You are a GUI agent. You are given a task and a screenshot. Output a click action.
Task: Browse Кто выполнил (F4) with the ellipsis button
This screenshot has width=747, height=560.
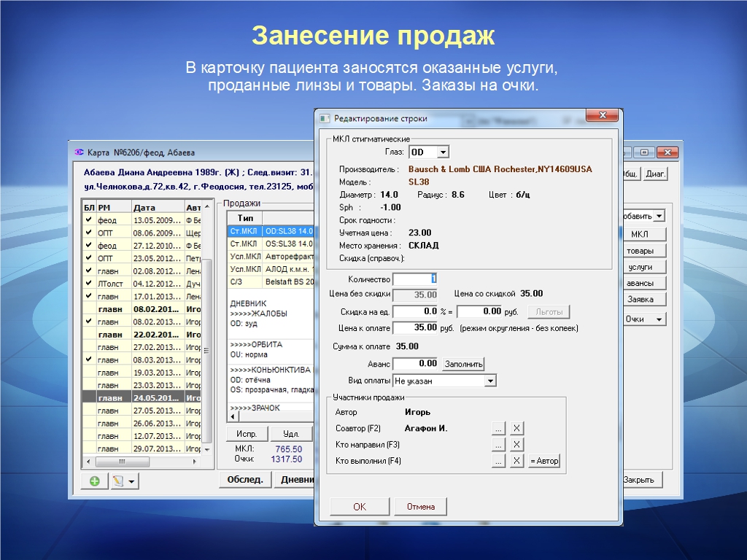[498, 461]
